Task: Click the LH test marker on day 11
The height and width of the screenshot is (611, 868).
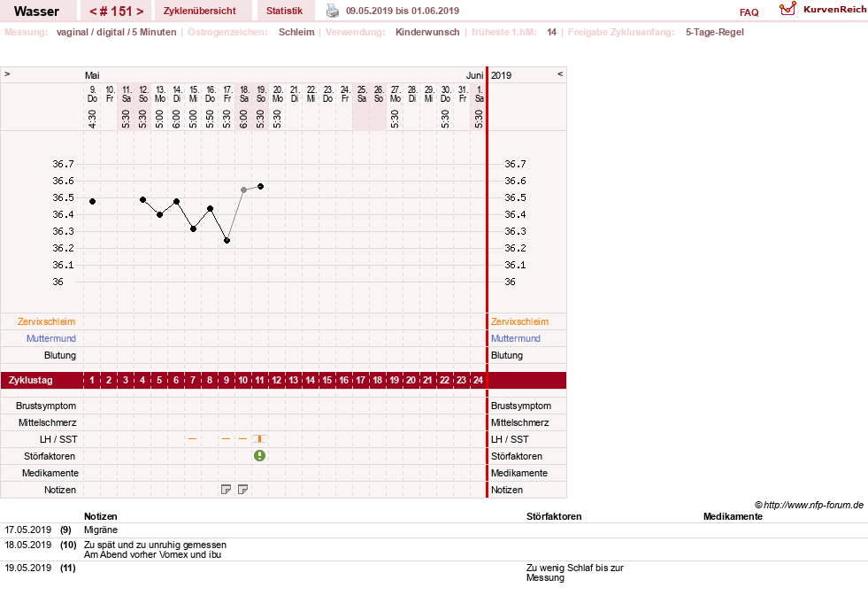Action: [x=259, y=438]
